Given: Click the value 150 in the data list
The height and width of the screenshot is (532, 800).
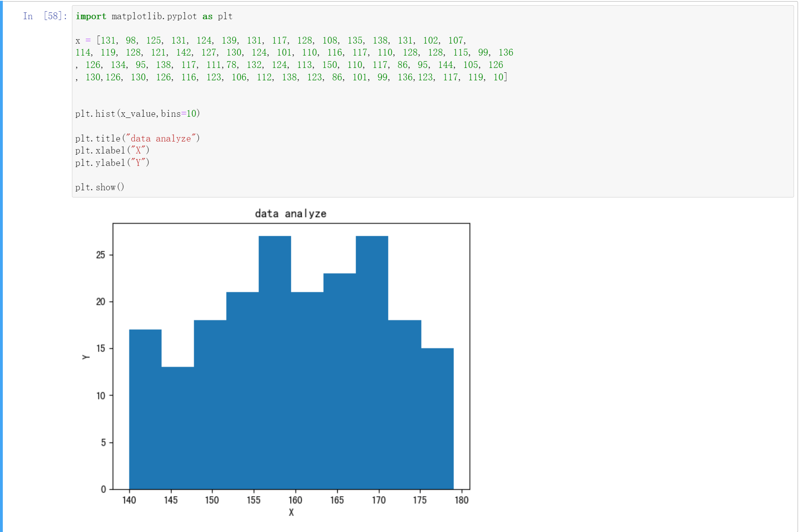Looking at the screenshot, I should pos(330,65).
